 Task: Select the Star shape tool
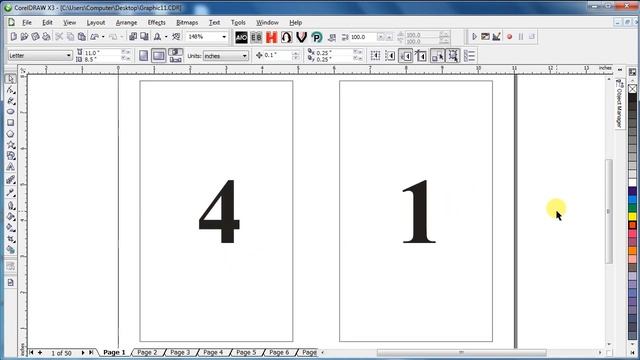point(11,144)
